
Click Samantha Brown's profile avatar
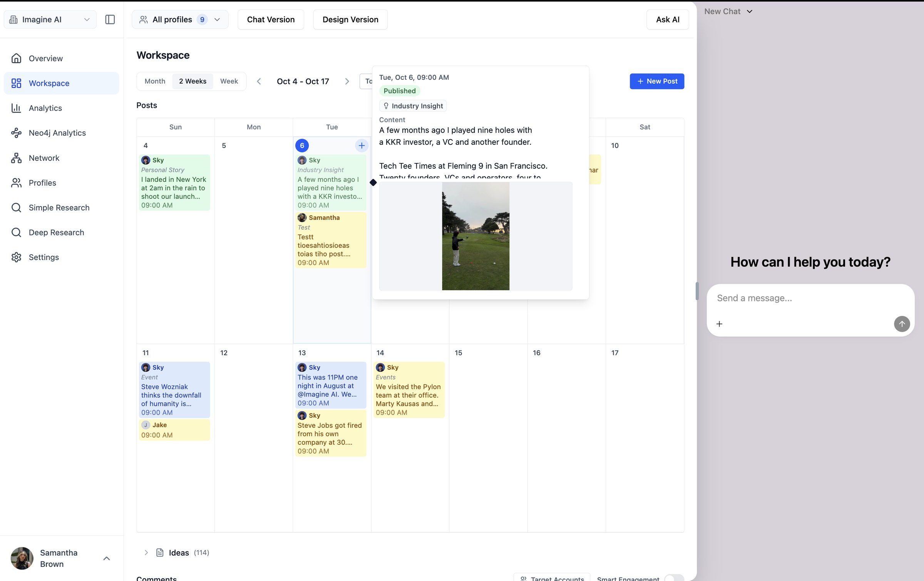tap(22, 558)
